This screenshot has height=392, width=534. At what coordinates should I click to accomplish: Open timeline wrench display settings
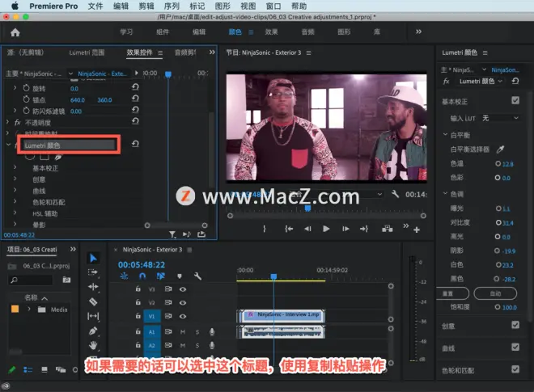pos(197,276)
